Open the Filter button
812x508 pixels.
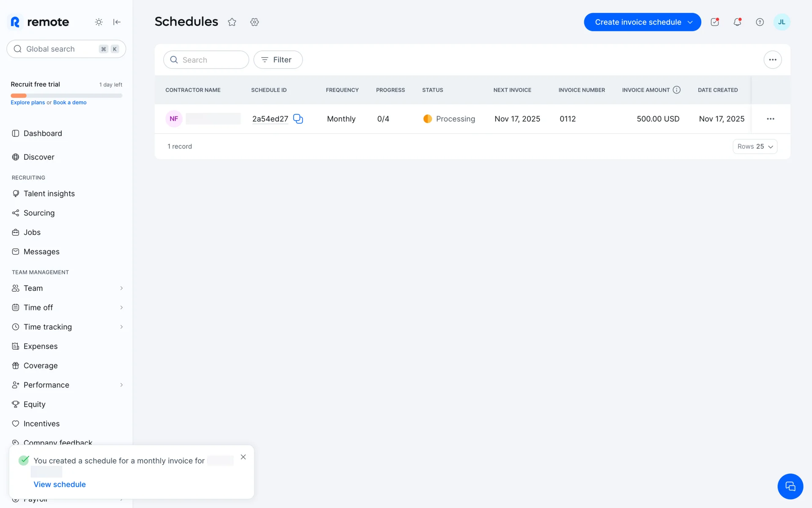278,60
